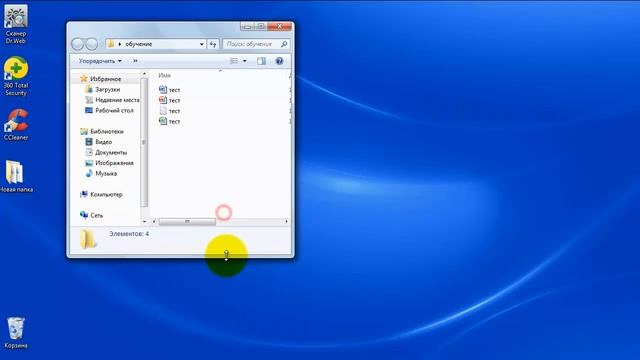Image resolution: width=640 pixels, height=360 pixels.
Task: Select the Новая папка desktop folder
Action: point(16,176)
